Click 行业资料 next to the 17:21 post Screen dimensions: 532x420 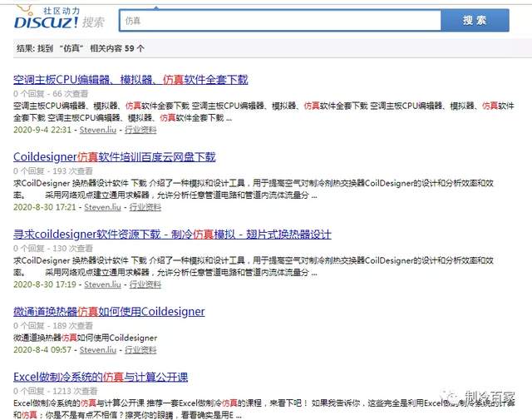pyautogui.click(x=145, y=207)
